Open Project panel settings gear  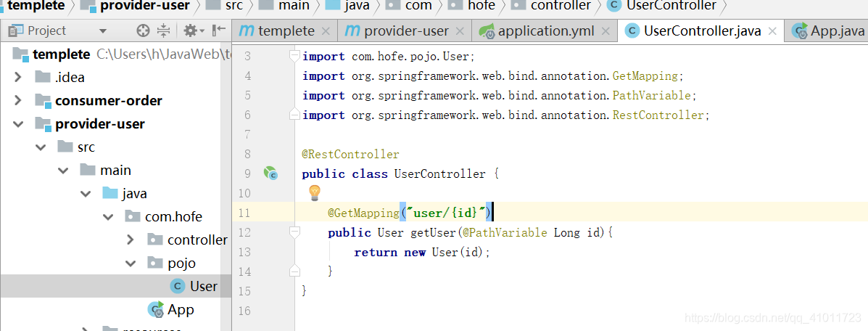pyautogui.click(x=194, y=30)
